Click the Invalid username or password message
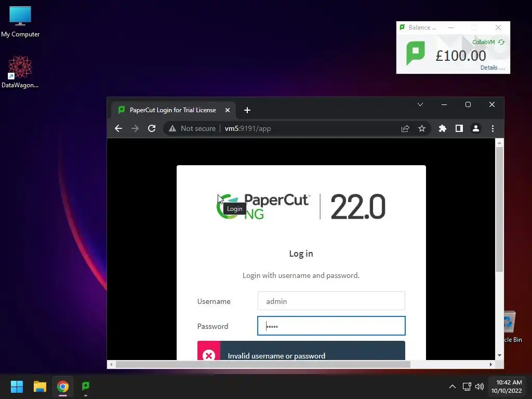This screenshot has height=399, width=532. coord(276,355)
